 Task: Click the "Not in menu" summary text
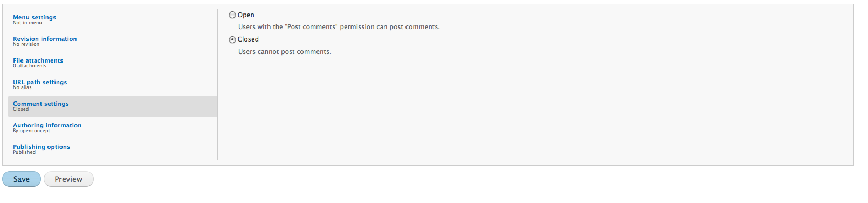click(27, 23)
